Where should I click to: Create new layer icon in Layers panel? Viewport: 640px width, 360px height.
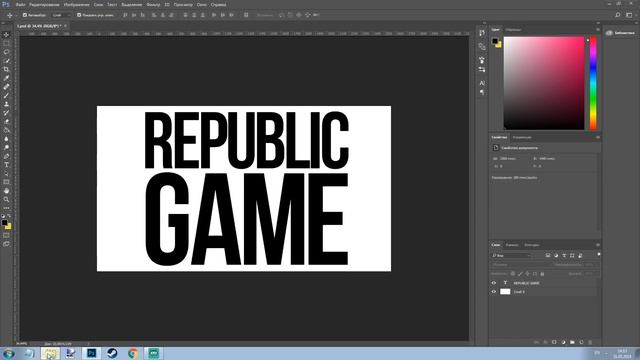(x=581, y=342)
